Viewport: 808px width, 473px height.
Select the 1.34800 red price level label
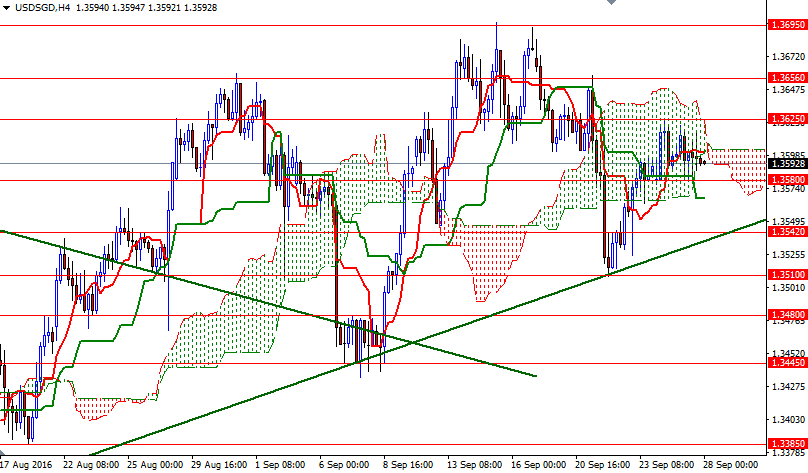click(x=787, y=315)
